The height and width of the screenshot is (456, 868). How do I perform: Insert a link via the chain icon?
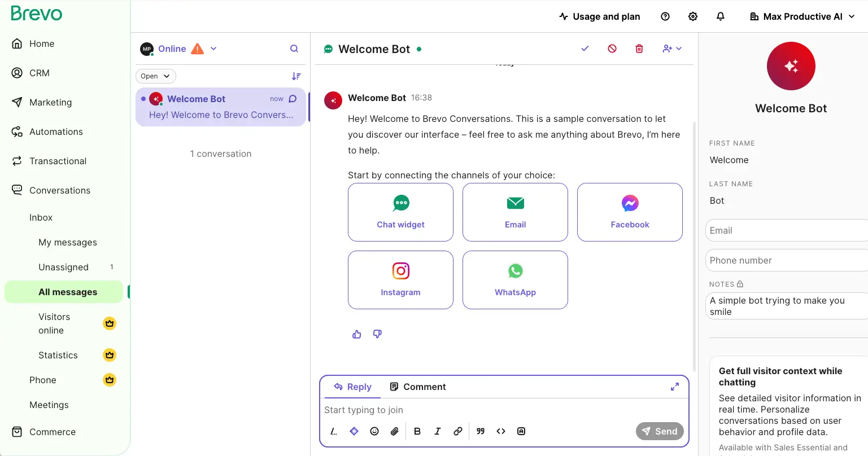pos(457,431)
